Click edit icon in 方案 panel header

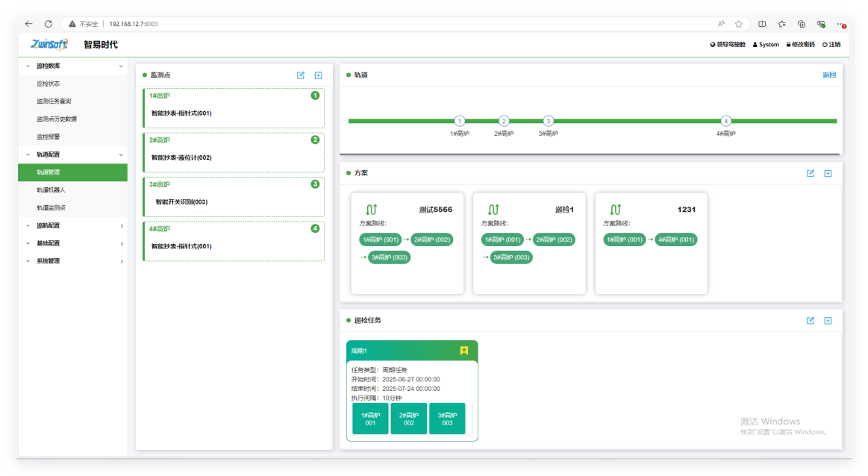[811, 173]
